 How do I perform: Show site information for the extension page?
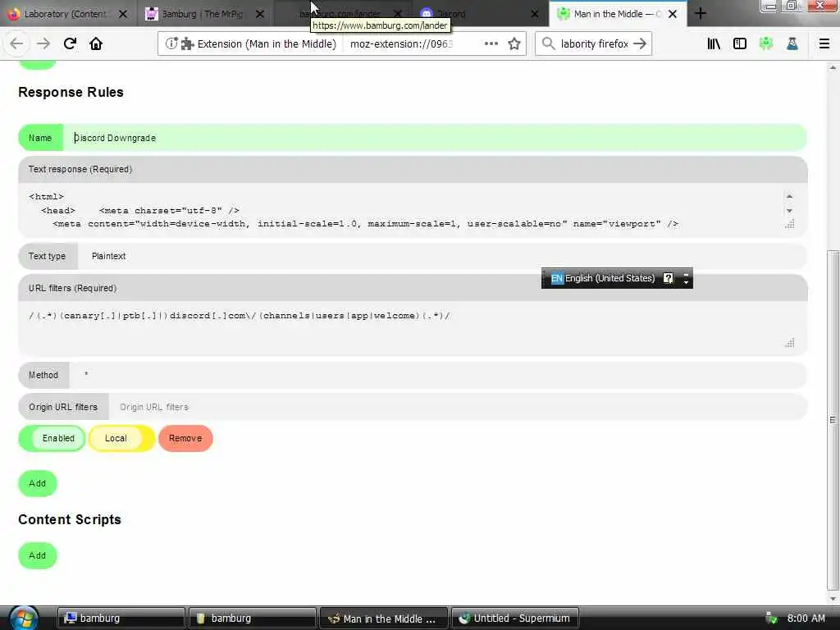tap(171, 44)
